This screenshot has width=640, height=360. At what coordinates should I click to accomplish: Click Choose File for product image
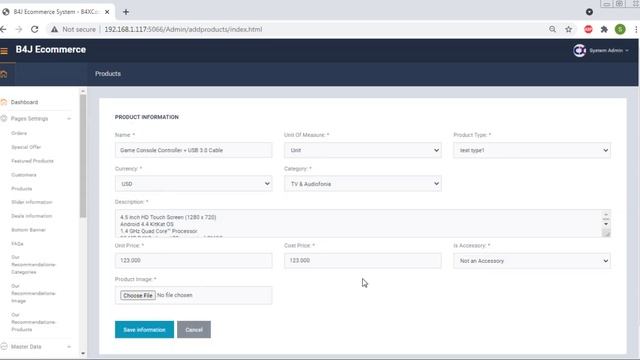click(138, 295)
